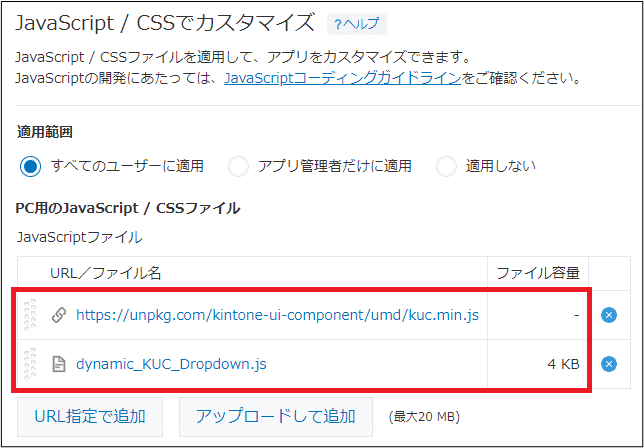This screenshot has height=448, width=644.
Task: Click the (最大20 MB) note text
Action: point(424,417)
